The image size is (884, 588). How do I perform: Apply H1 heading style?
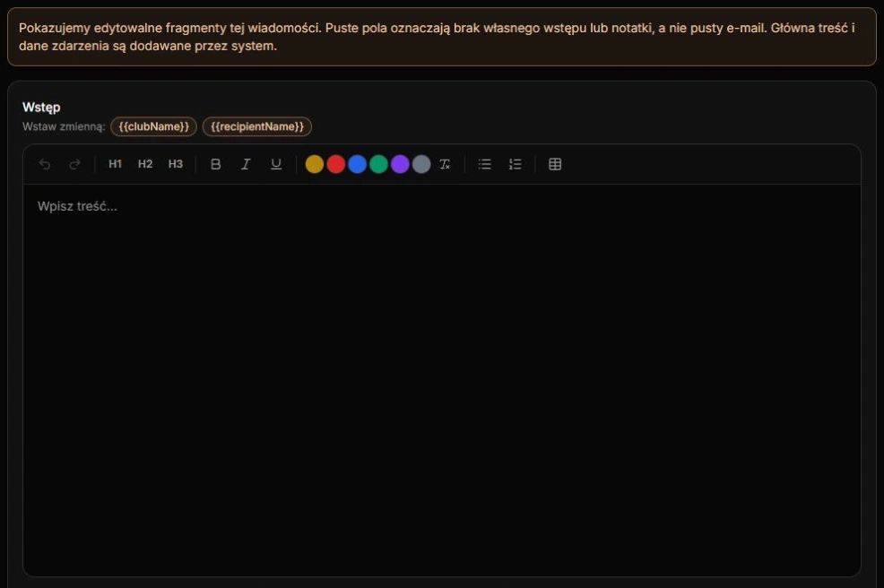[115, 164]
